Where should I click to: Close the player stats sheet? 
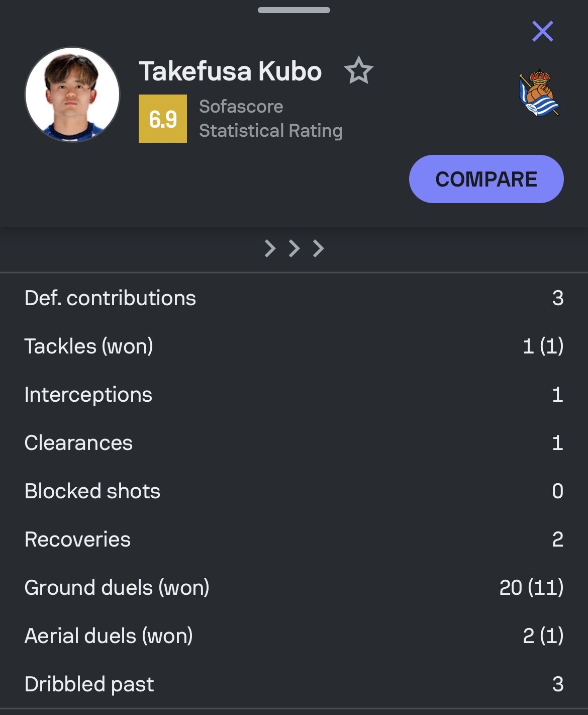coord(543,31)
